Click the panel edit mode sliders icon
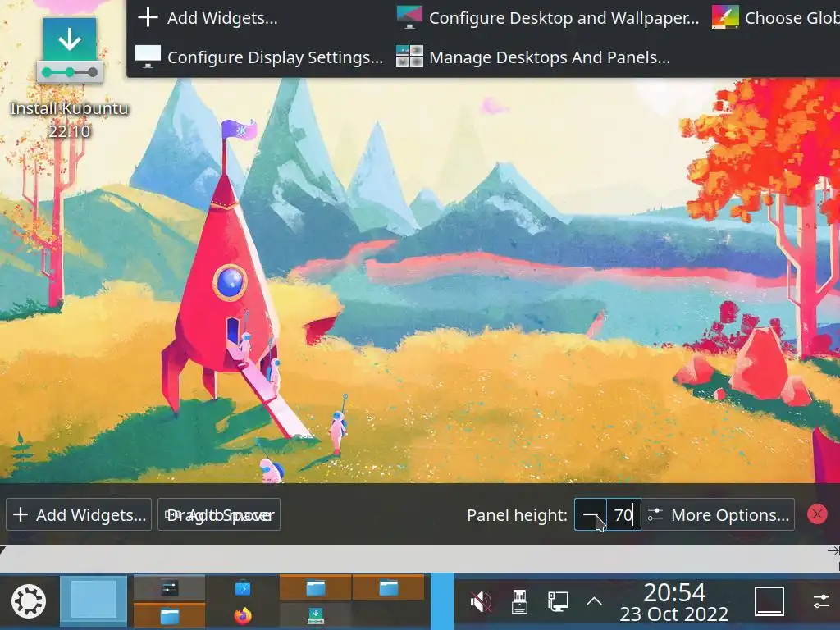840x630 pixels. [820, 601]
